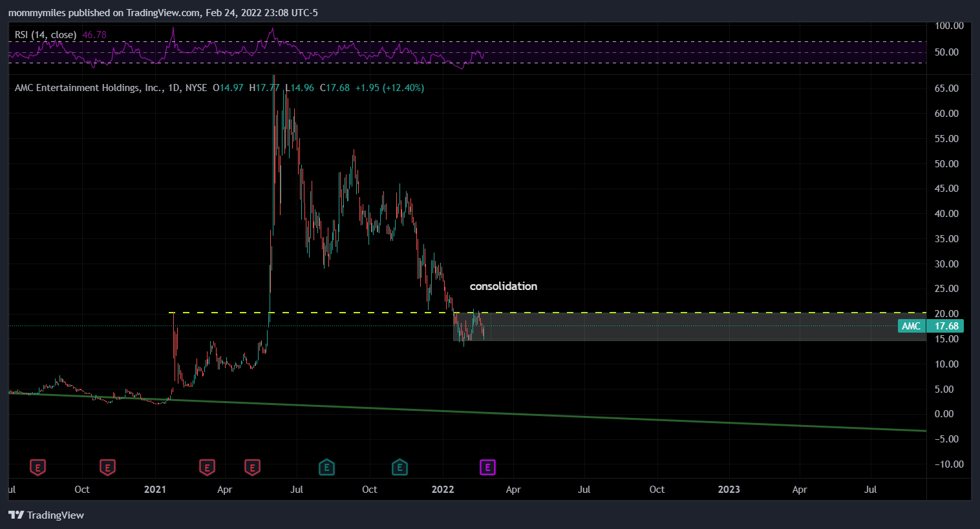Viewport: 980px width, 529px height.
Task: Click the TradingView logo at bottom left
Action: coord(46,515)
